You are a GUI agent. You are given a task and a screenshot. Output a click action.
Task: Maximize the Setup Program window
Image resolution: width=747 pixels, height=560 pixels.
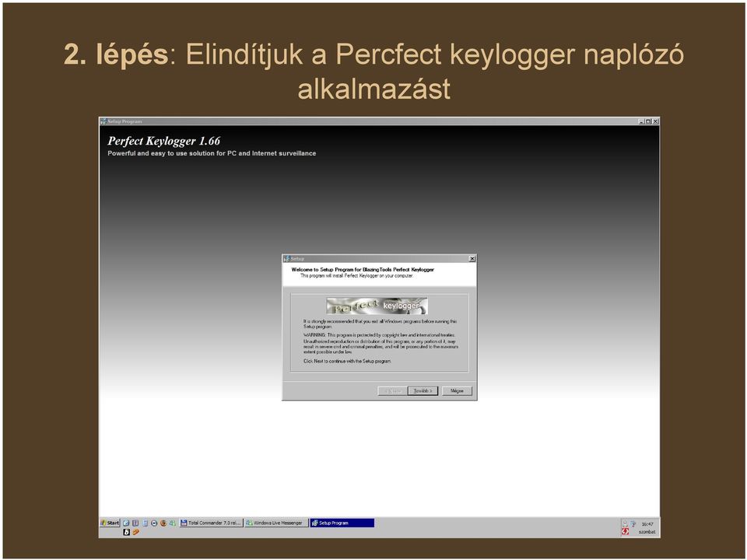pos(648,121)
